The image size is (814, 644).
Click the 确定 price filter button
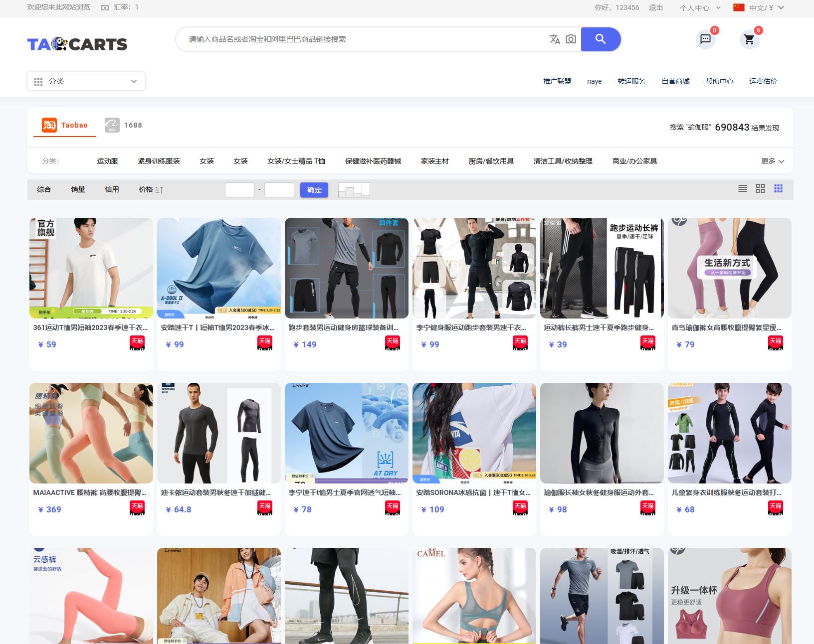(314, 190)
